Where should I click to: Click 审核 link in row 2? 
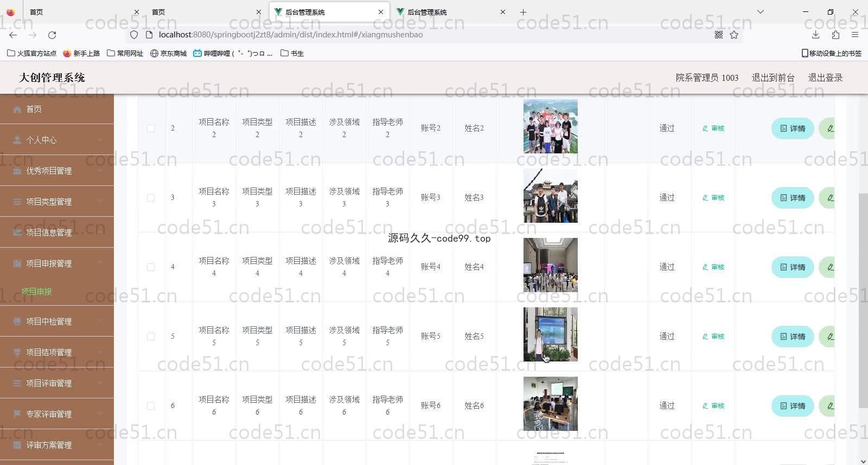tap(713, 128)
